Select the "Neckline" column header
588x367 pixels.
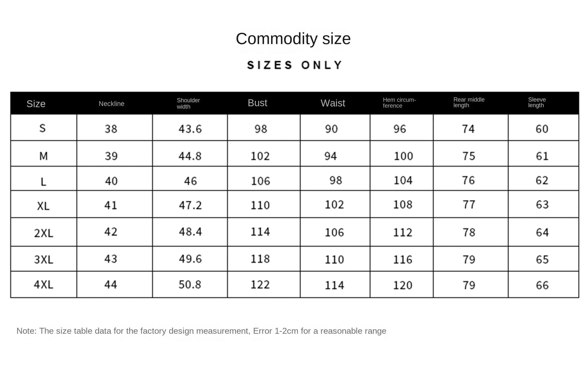point(111,104)
